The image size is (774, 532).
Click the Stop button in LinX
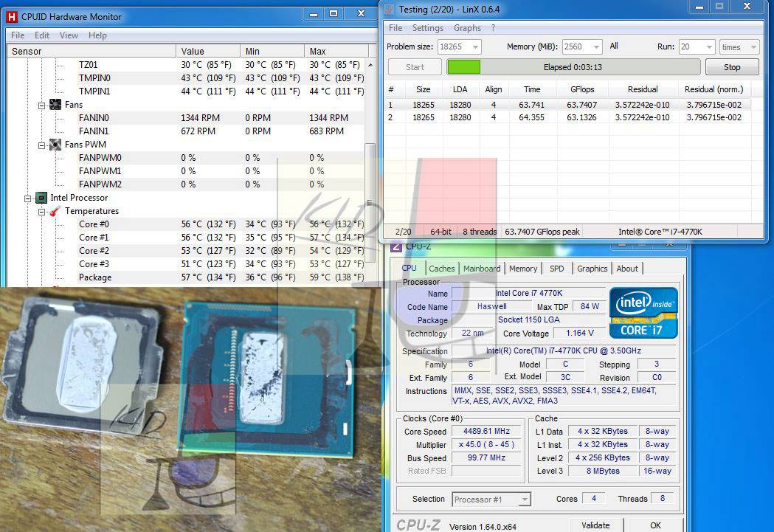tap(732, 67)
